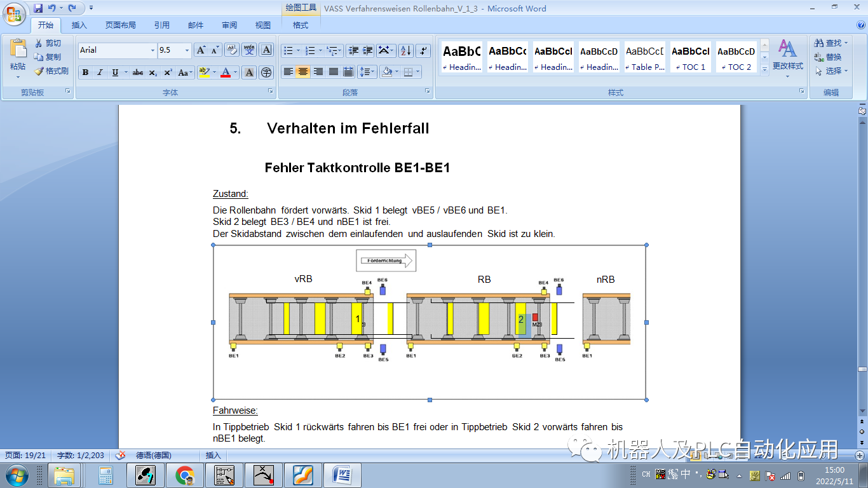868x488 pixels.
Task: Open the Change Case (Aa) dropdown
Action: [185, 72]
